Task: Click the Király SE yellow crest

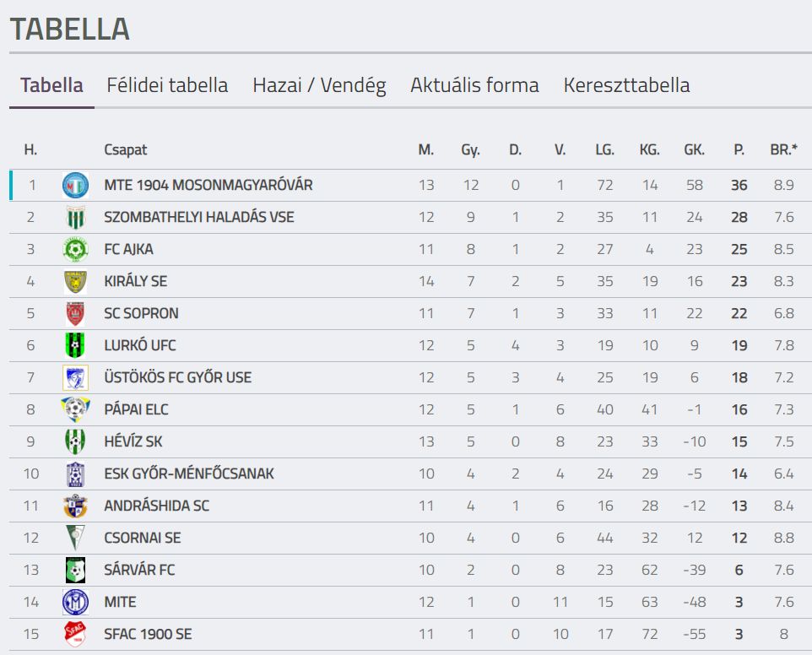Action: (x=76, y=282)
